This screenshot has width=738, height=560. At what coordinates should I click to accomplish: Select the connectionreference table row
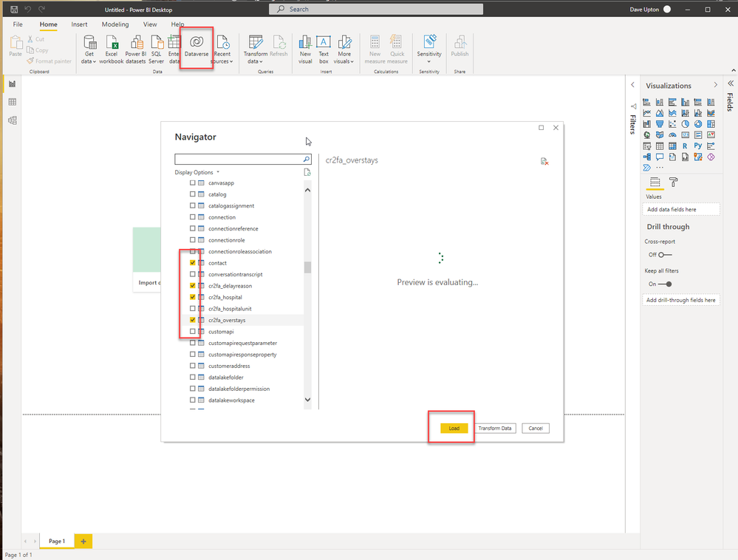233,229
